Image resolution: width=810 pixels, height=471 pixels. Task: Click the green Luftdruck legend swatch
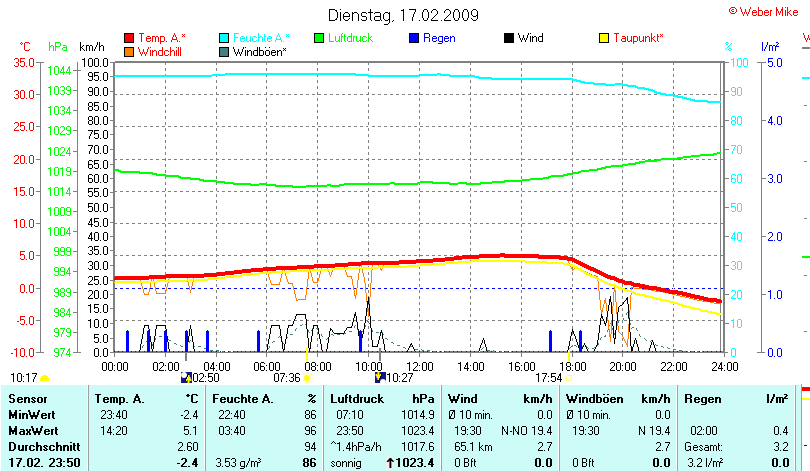pos(319,38)
